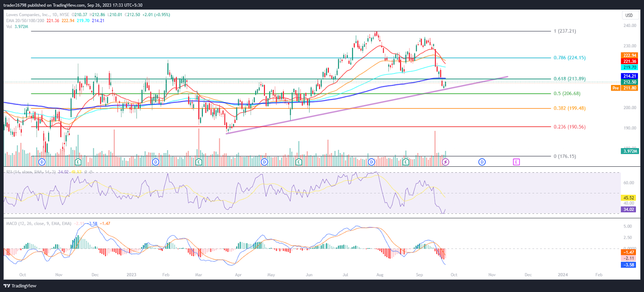Select the 190.00 price axis label
Viewport: 644px width, 292px height.
click(630, 128)
